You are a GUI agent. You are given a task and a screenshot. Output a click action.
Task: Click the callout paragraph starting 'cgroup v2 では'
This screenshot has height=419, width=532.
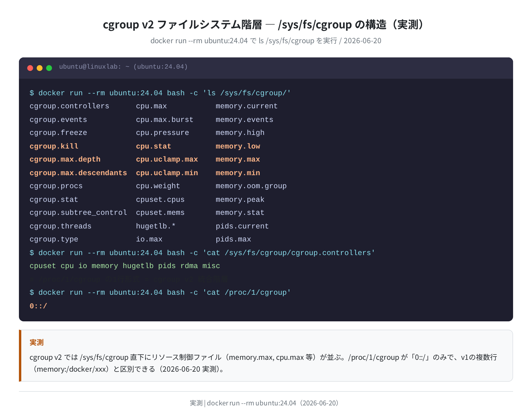tap(263, 363)
